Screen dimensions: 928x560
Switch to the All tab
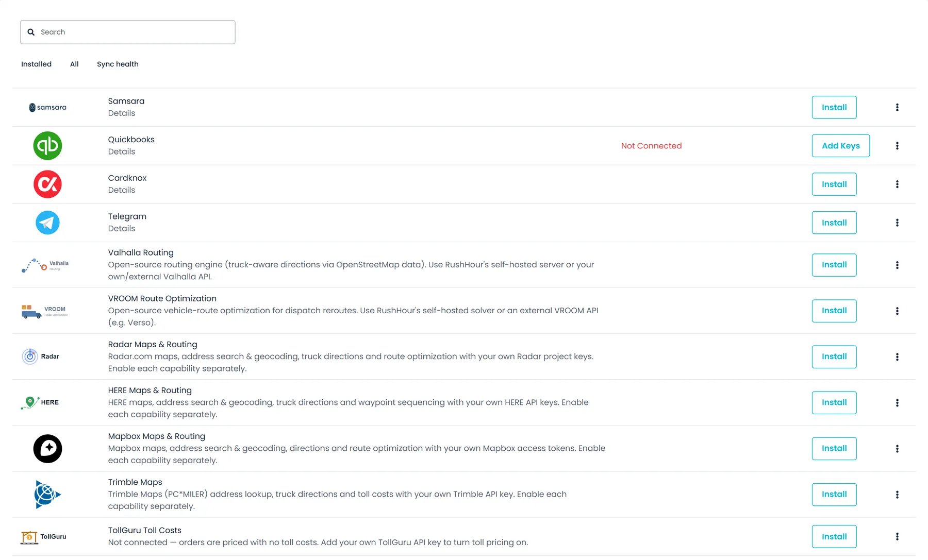click(74, 64)
